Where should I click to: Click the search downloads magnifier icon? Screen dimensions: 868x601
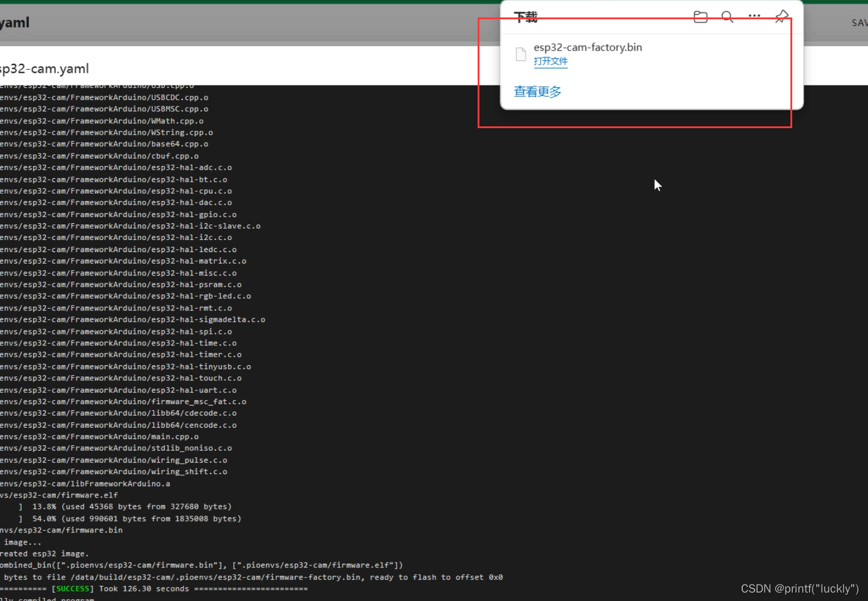click(x=727, y=17)
